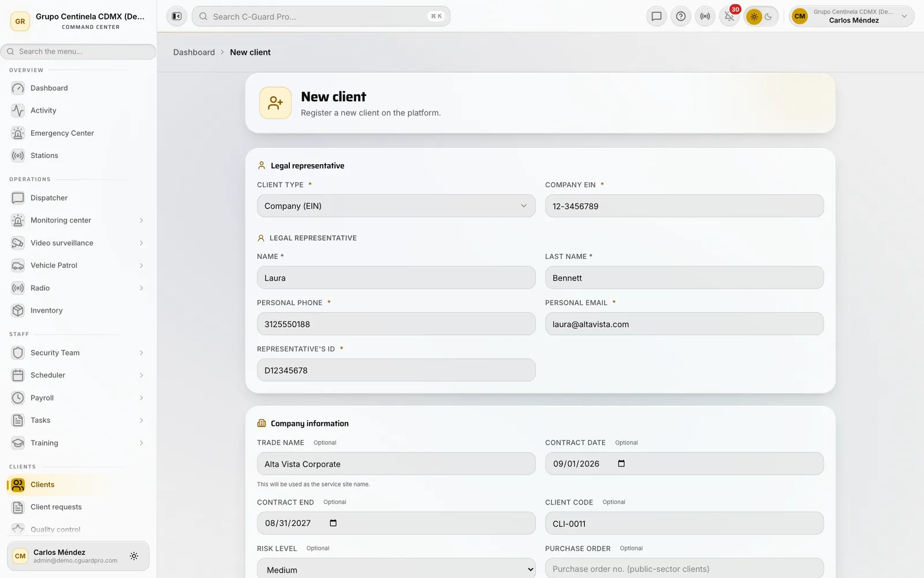Open Contract Date calendar picker
The height and width of the screenshot is (578, 924).
coord(621,464)
